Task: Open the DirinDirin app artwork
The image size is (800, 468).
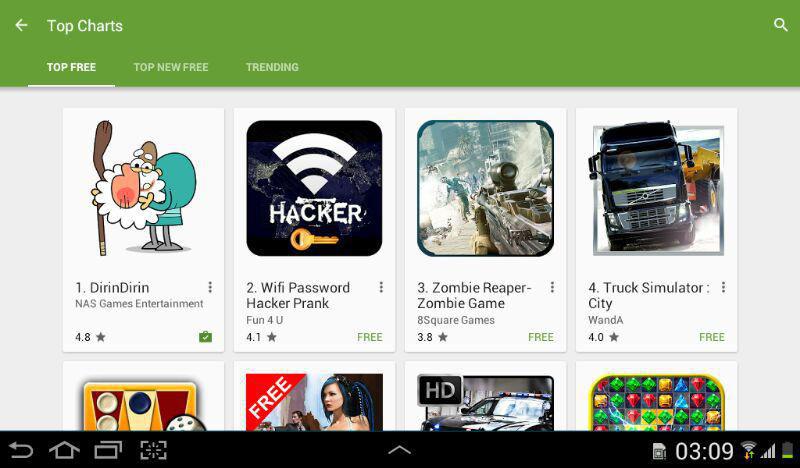Action: [143, 188]
